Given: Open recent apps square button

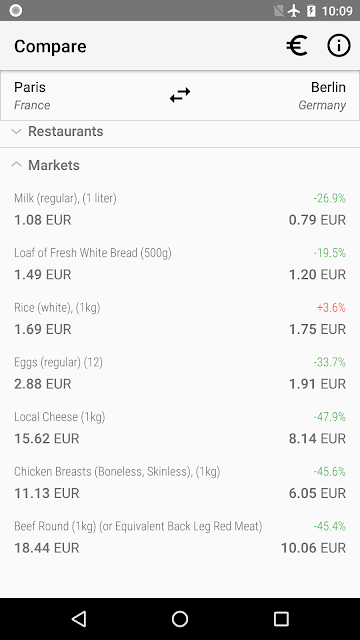Looking at the screenshot, I should point(281,619).
